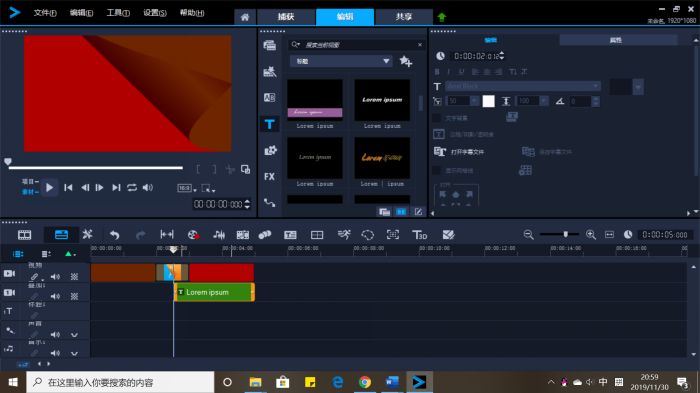Select the Lorem ipsum title clip
Screen dimensions: 700x393
pyautogui.click(x=214, y=292)
